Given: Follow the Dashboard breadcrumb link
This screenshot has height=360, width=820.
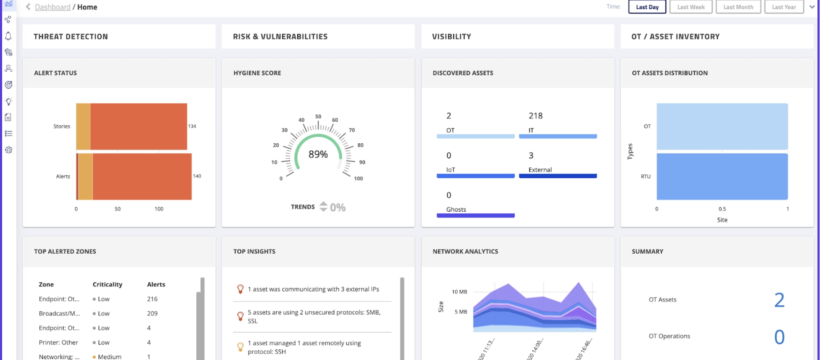Looking at the screenshot, I should [53, 7].
